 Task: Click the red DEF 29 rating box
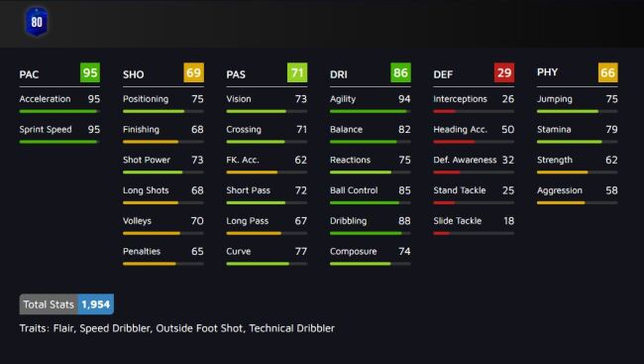coord(504,72)
